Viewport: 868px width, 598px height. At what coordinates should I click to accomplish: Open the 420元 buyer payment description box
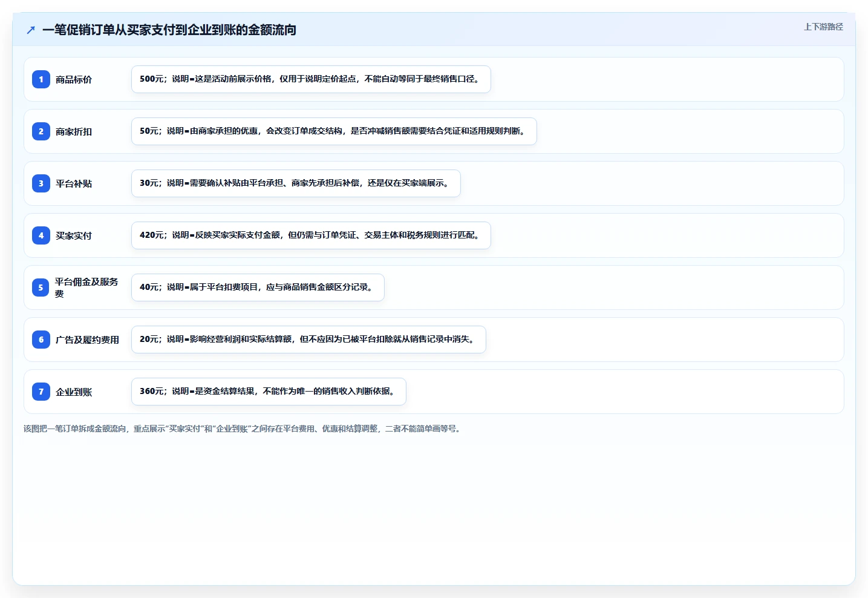coord(311,235)
